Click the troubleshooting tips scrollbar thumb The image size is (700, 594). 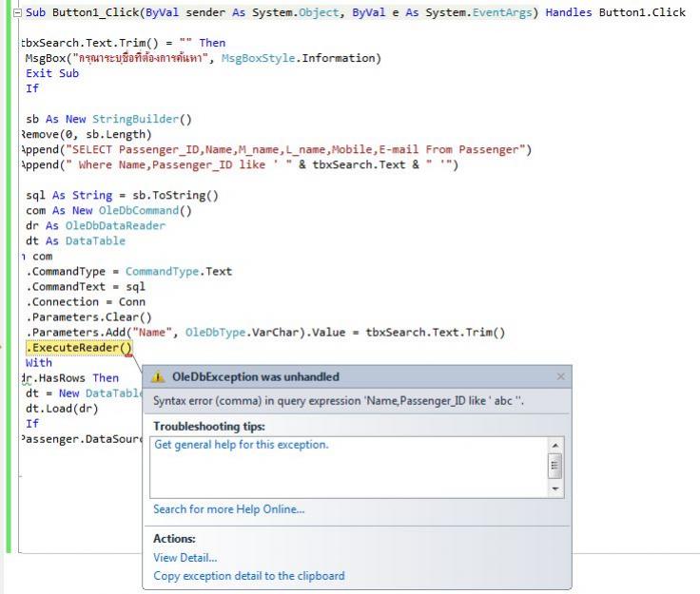[555, 466]
